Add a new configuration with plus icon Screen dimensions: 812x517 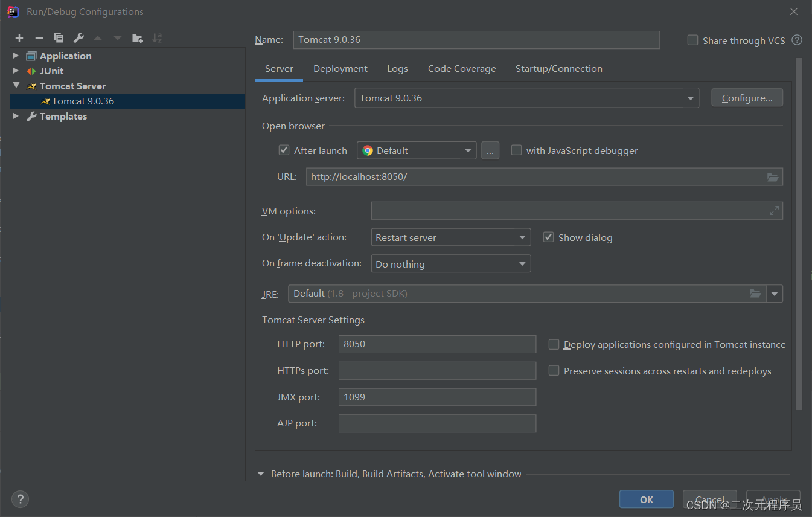click(19, 38)
